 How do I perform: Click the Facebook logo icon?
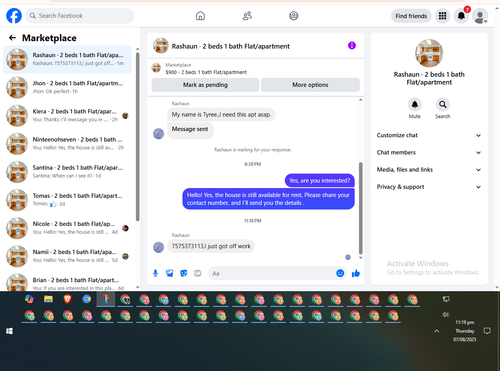click(14, 16)
